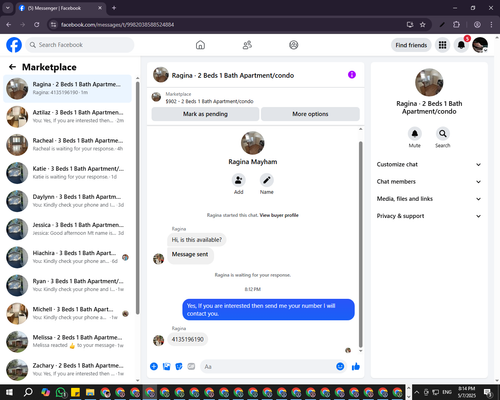500x400 pixels.
Task: Open more actions plus icon in composer
Action: tap(154, 367)
